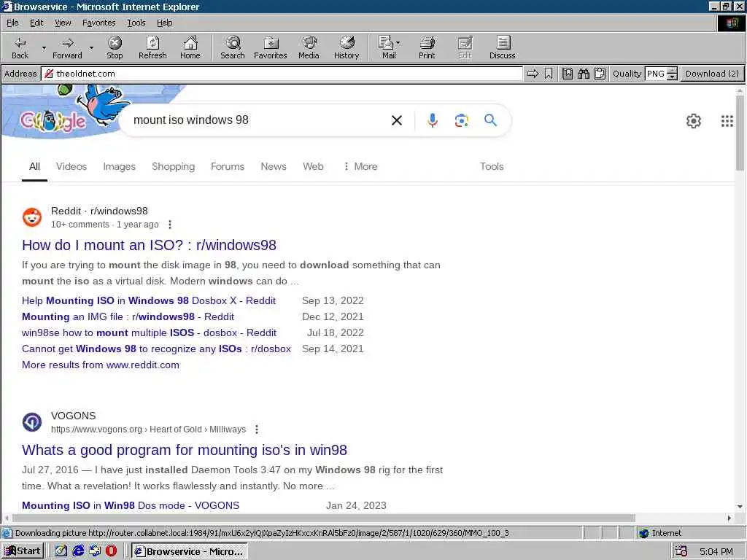
Task: Open win98se how to mount multiple ISOS link
Action: 149,332
